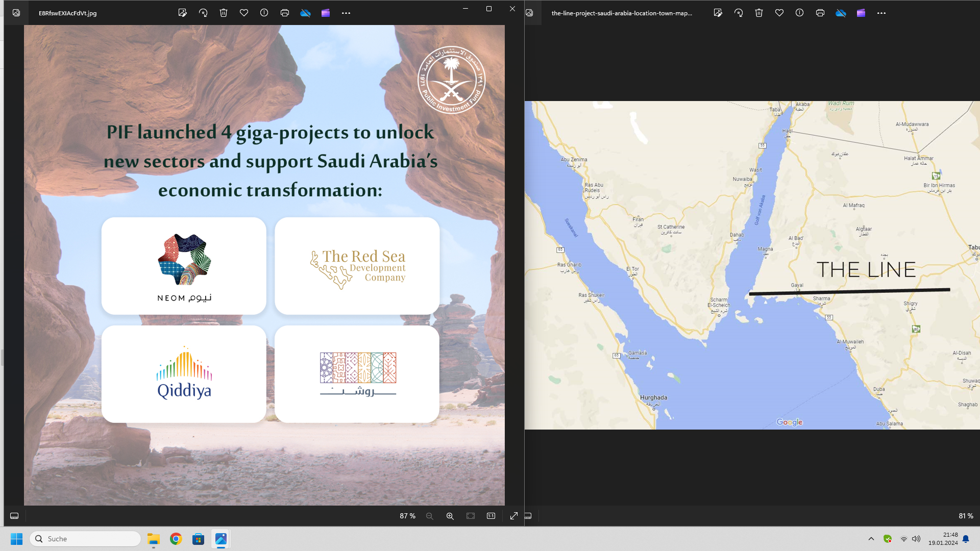Viewport: 980px width, 551px height.
Task: Open Clipchamp icon in right map window
Action: [x=861, y=13]
